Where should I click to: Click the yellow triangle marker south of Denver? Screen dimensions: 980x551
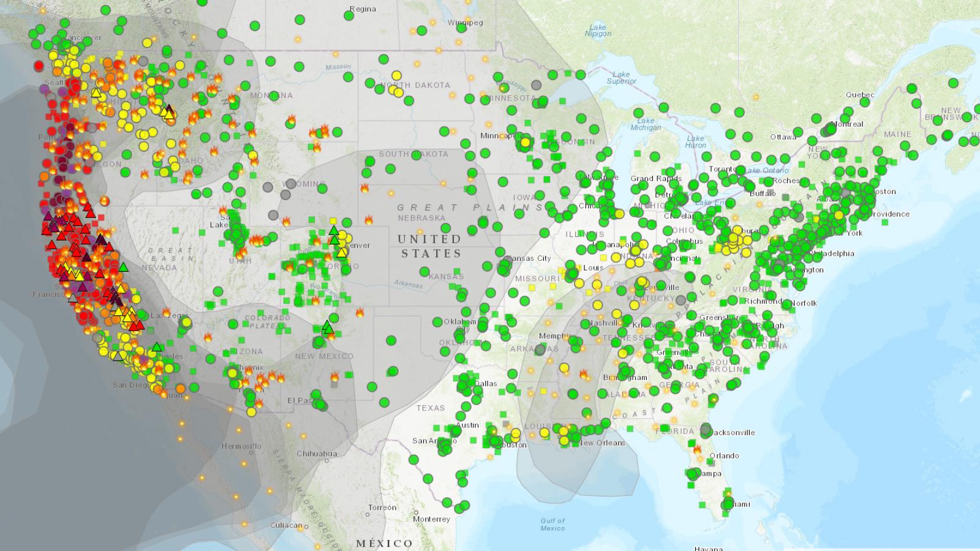(341, 253)
